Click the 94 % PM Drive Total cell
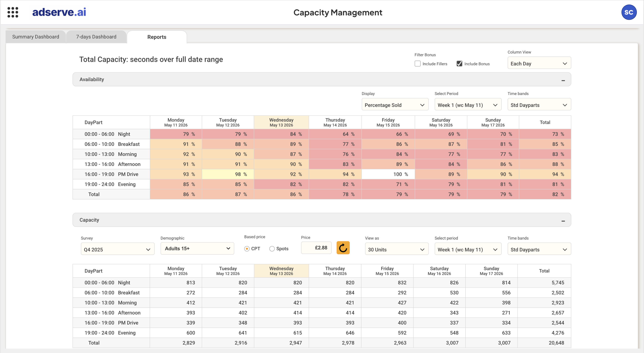The height and width of the screenshot is (353, 644). click(545, 174)
